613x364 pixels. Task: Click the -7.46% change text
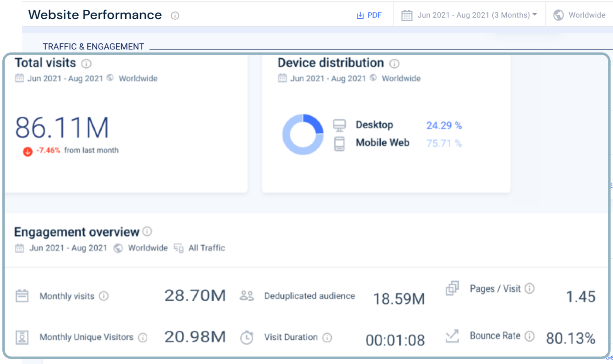48,150
